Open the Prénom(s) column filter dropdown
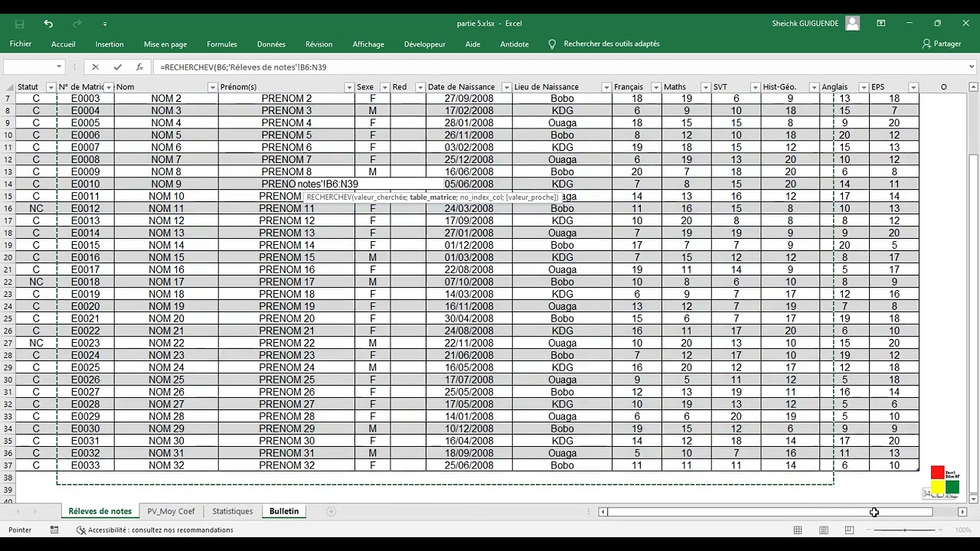The image size is (980, 551). [348, 87]
